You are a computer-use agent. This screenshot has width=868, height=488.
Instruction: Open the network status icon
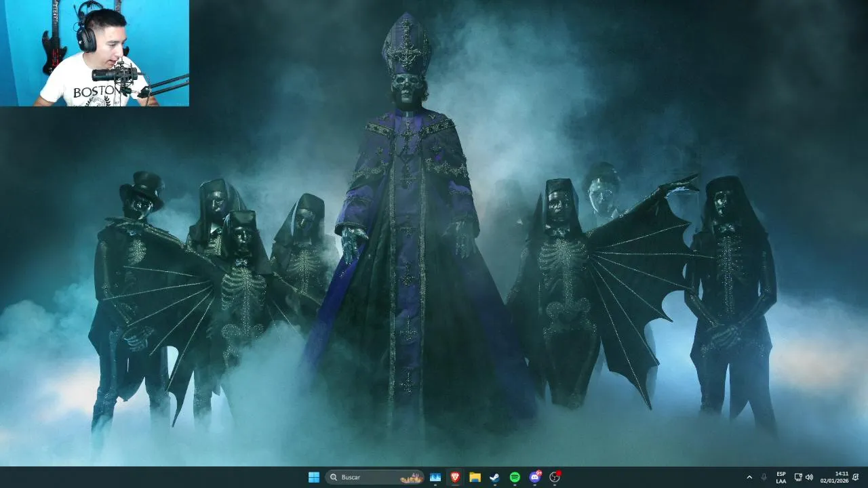(x=798, y=477)
